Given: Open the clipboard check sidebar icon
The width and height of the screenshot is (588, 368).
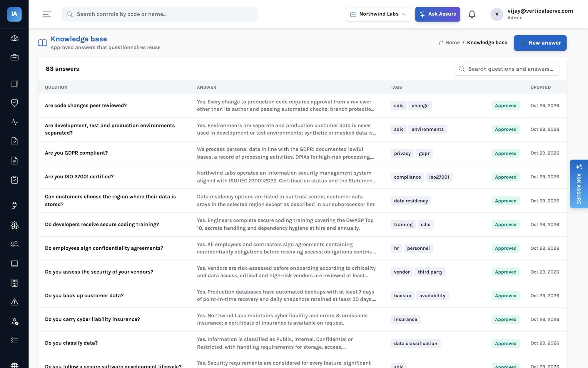Looking at the screenshot, I should point(14,180).
